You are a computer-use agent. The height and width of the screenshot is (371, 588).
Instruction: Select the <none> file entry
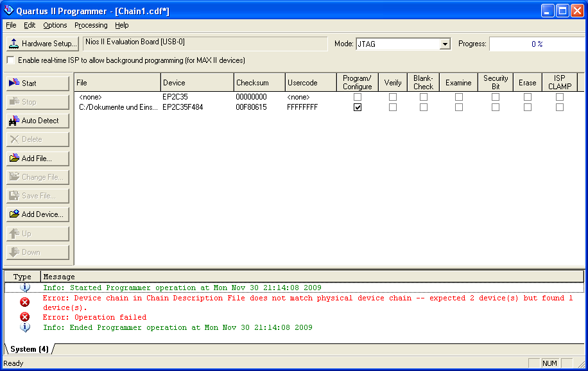pos(91,97)
